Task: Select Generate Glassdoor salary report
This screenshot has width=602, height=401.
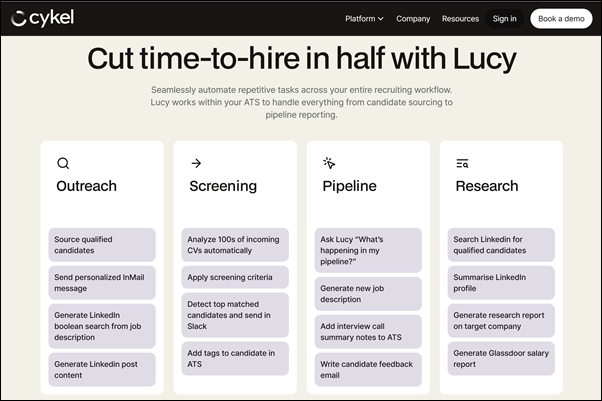Action: coord(501,358)
